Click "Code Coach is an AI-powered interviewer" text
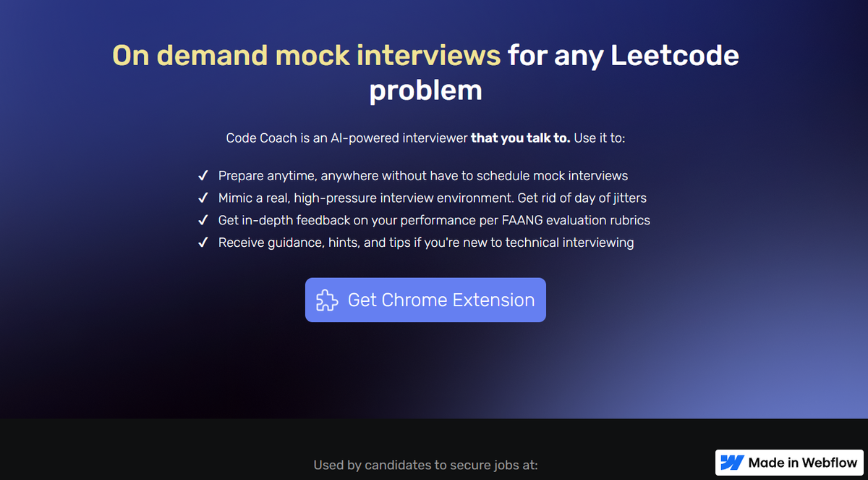868x480 pixels. pos(346,138)
